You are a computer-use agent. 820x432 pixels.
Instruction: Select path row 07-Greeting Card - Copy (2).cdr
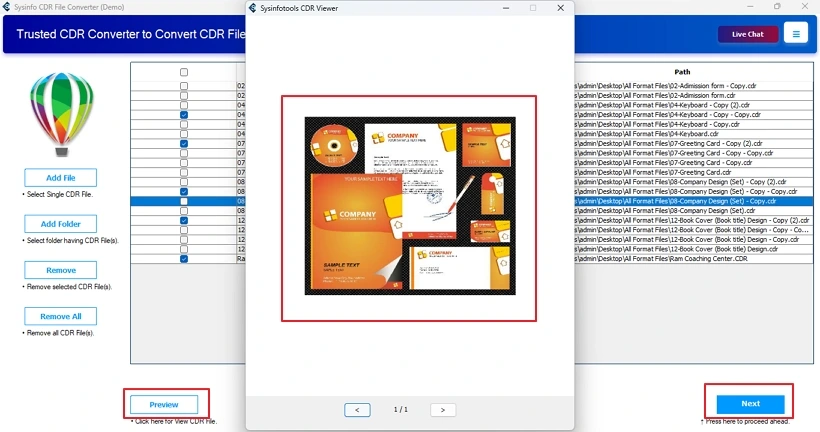693,143
